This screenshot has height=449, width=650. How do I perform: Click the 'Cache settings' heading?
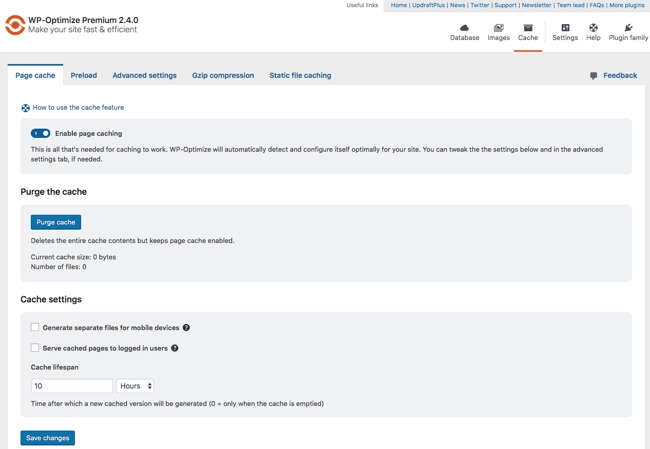point(51,299)
